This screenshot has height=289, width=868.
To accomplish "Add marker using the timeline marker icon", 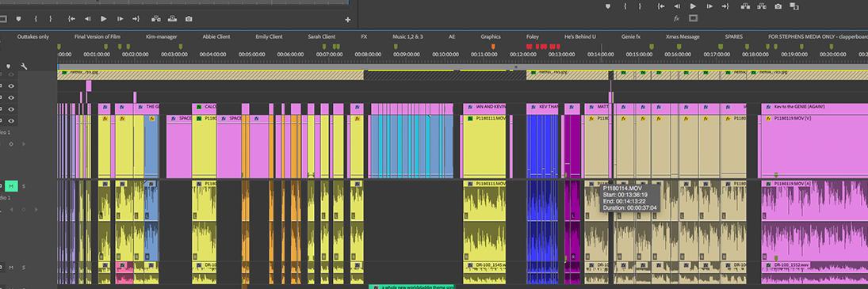I will click(x=8, y=66).
